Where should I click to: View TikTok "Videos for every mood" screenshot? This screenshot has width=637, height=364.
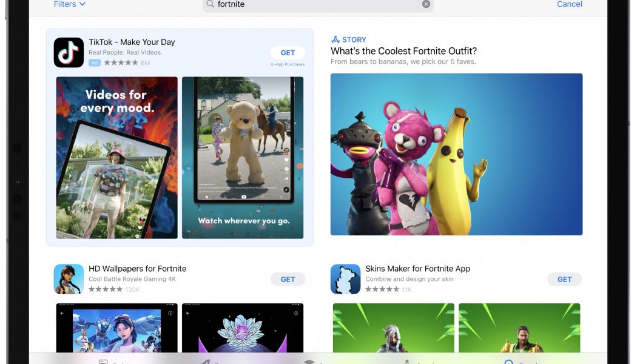116,158
